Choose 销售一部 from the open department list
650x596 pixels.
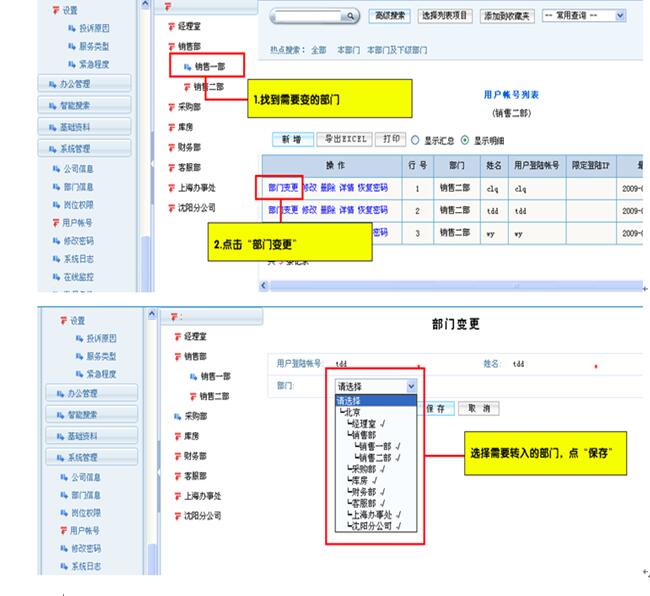[x=378, y=446]
